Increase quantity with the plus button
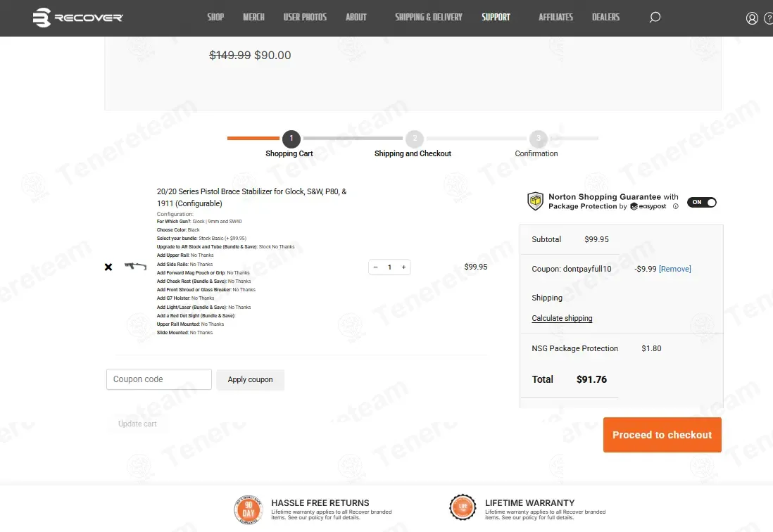 pyautogui.click(x=403, y=267)
